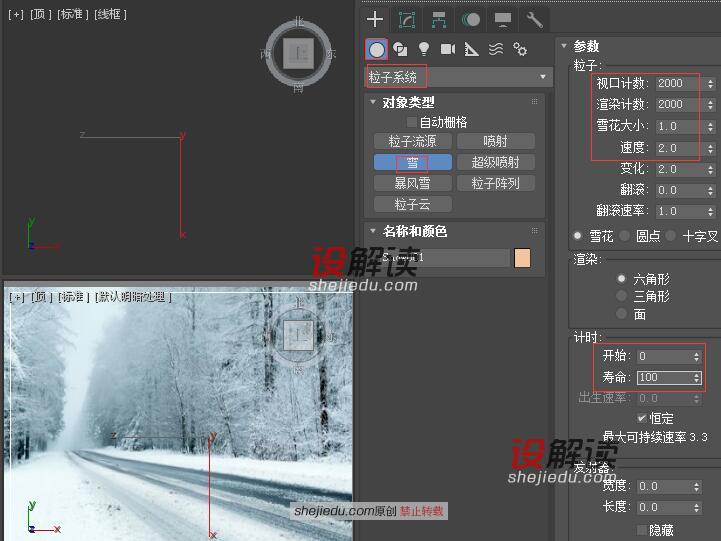721x541 pixels.
Task: Click the 粒子流源 button
Action: click(x=412, y=141)
